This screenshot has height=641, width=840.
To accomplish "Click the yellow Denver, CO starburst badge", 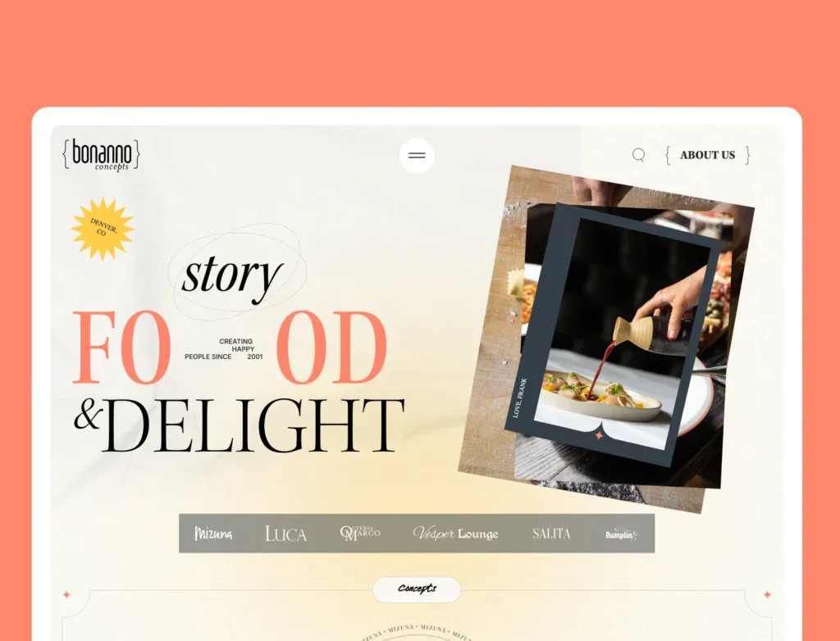I will click(x=103, y=229).
